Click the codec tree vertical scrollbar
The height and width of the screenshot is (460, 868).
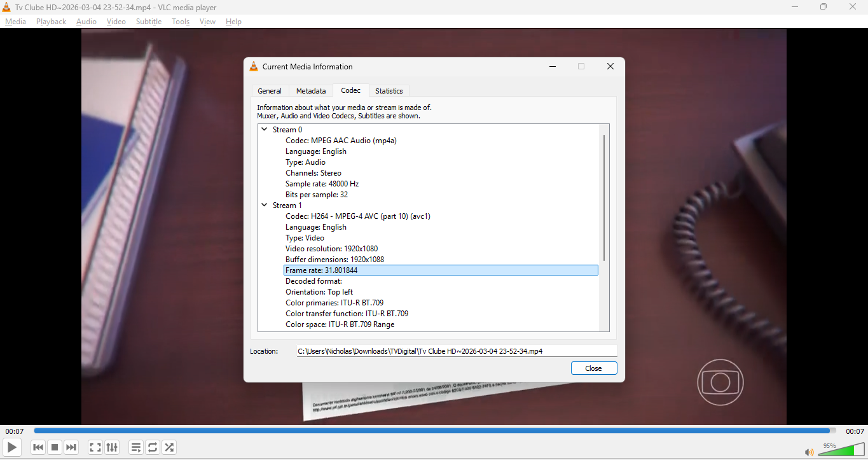coord(604,197)
